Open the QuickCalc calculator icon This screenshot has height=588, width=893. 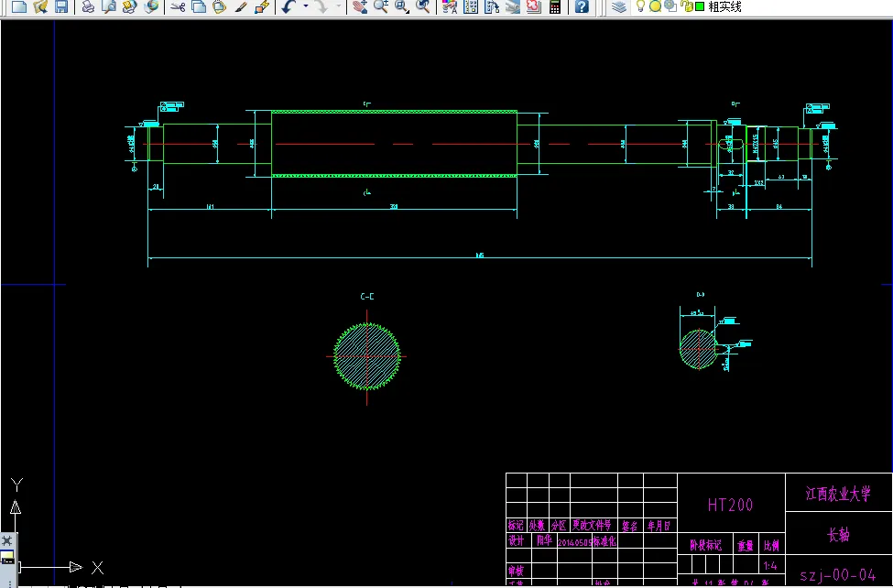555,6
